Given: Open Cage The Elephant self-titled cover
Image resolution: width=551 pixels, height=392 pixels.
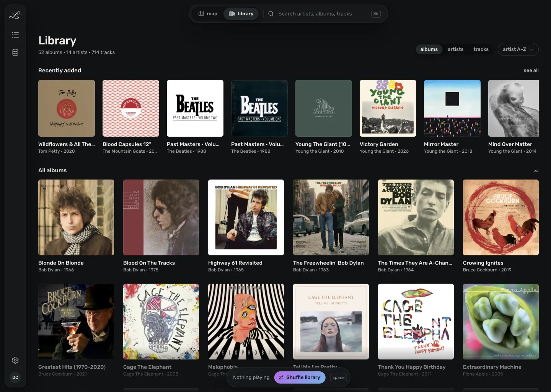Looking at the screenshot, I should point(161,322).
